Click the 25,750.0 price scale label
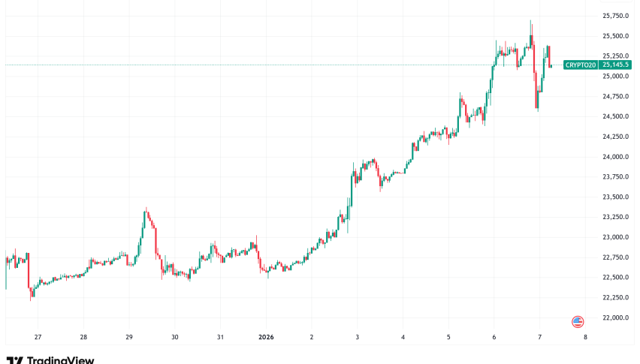Screen dimensions: 640x364 click(x=616, y=16)
